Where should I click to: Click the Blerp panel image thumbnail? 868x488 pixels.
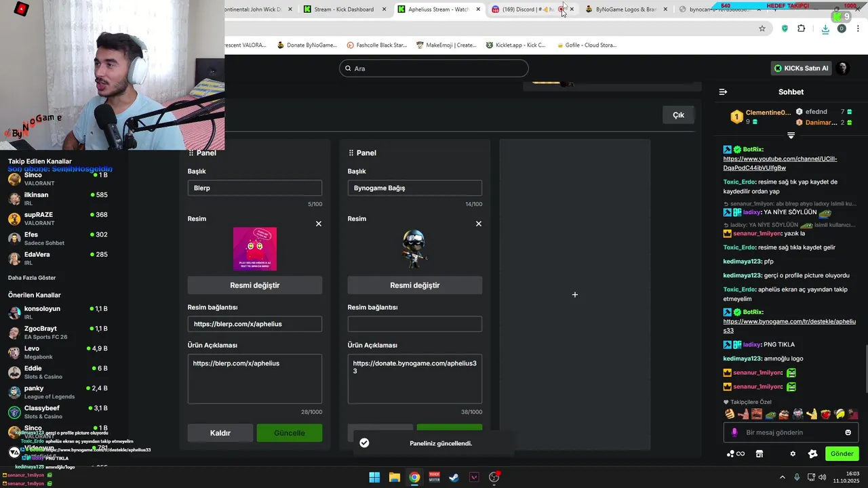pos(255,249)
